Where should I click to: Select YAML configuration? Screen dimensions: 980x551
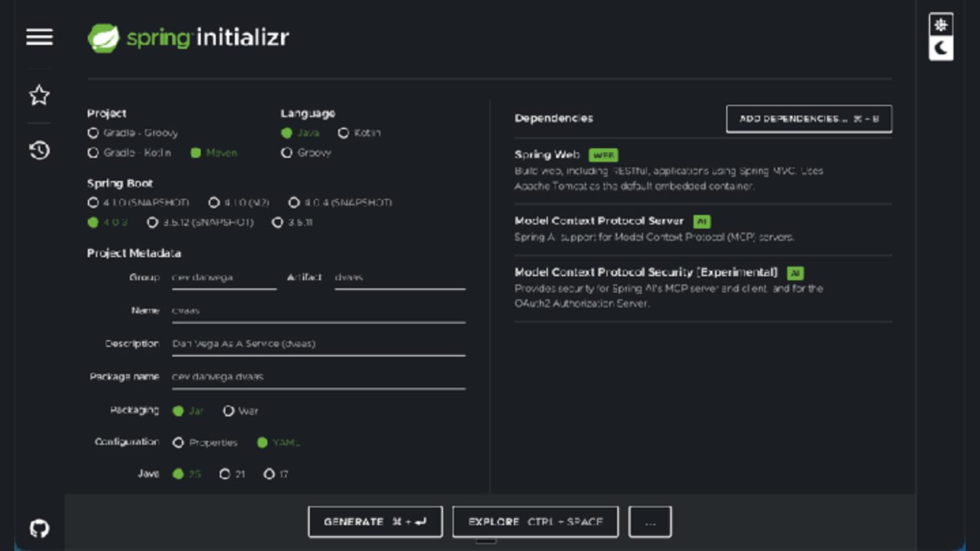[x=278, y=443]
